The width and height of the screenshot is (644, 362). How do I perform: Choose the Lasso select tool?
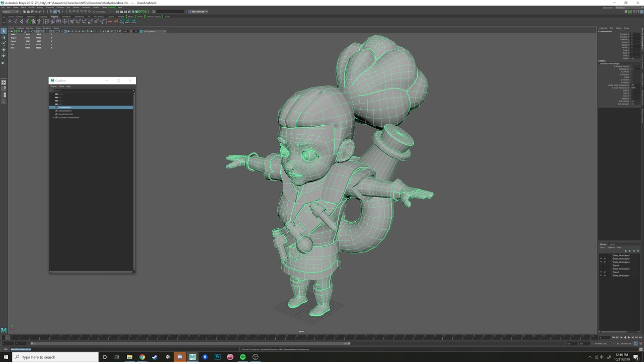pos(4,38)
